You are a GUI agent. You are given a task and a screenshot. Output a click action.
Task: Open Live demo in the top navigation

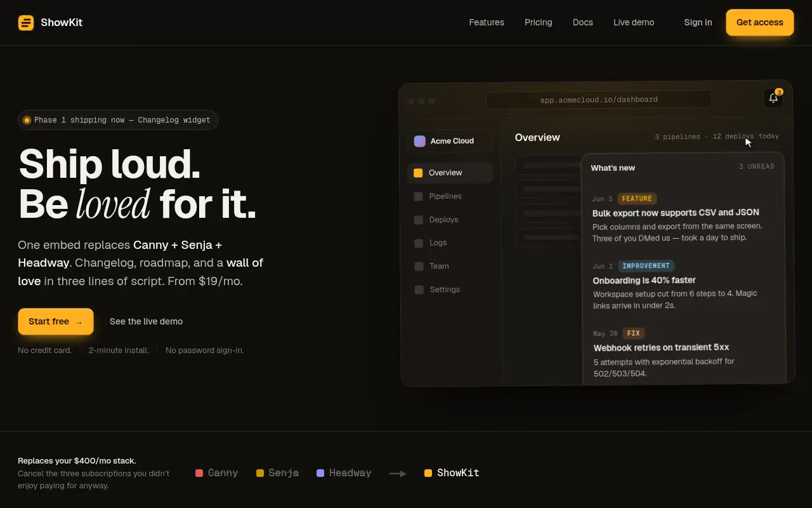(634, 22)
